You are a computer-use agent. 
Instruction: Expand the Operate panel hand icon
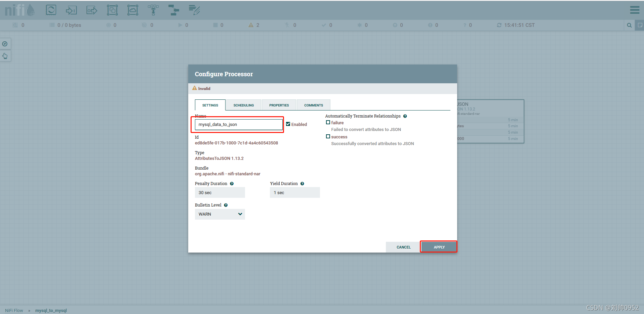click(x=5, y=56)
